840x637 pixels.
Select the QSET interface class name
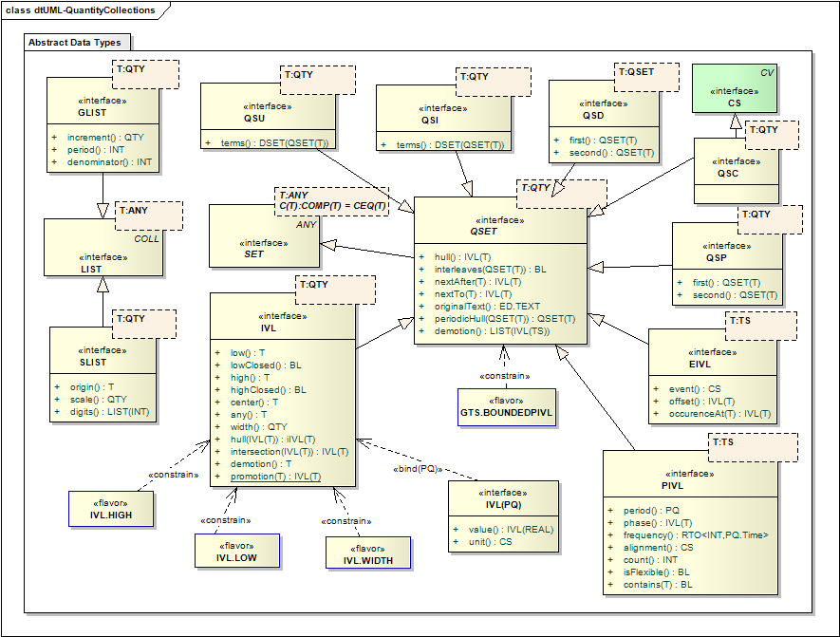[x=483, y=231]
